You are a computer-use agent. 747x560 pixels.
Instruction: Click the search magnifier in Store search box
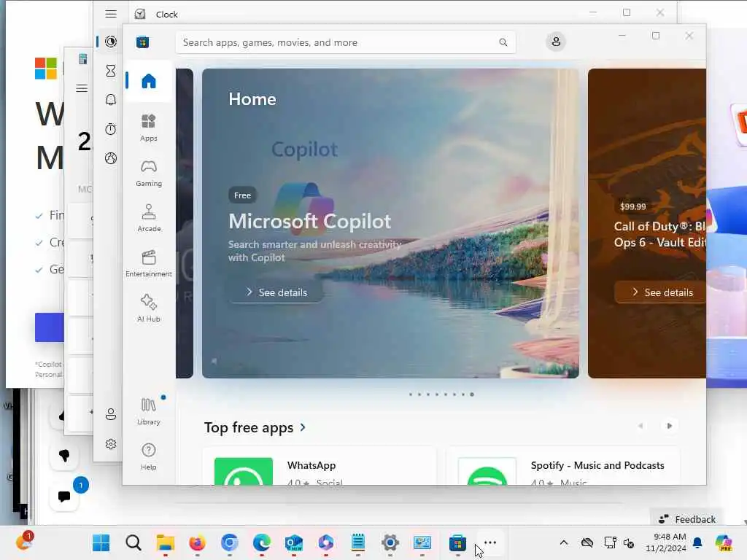[503, 42]
